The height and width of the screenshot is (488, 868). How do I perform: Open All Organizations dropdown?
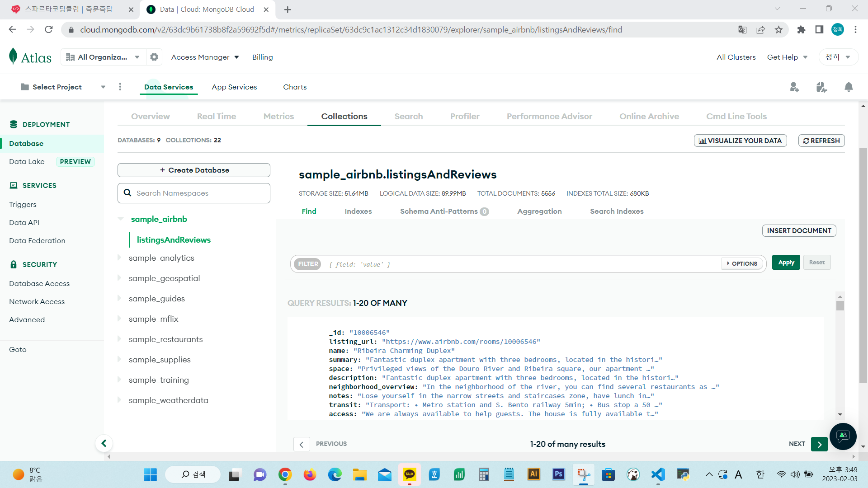coord(103,57)
